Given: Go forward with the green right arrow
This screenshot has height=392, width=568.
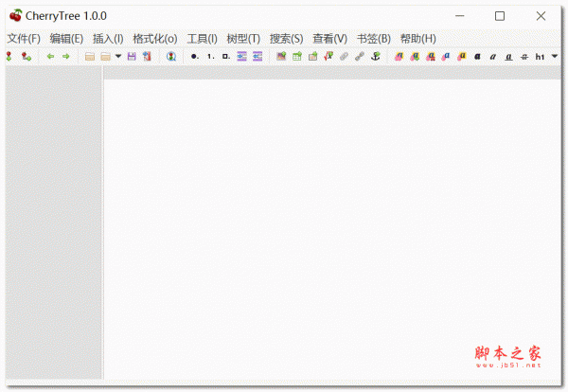Looking at the screenshot, I should [66, 57].
